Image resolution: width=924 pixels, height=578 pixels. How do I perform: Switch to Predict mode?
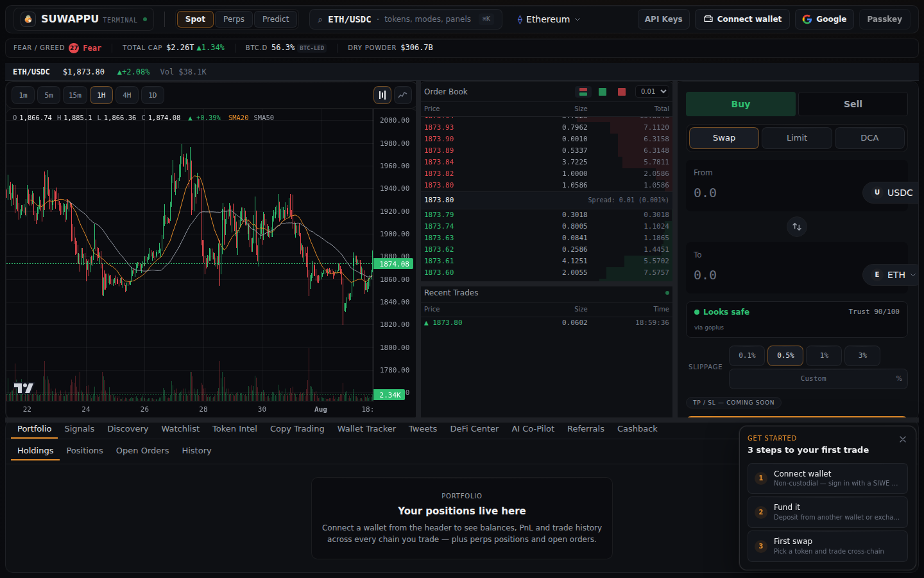(276, 19)
